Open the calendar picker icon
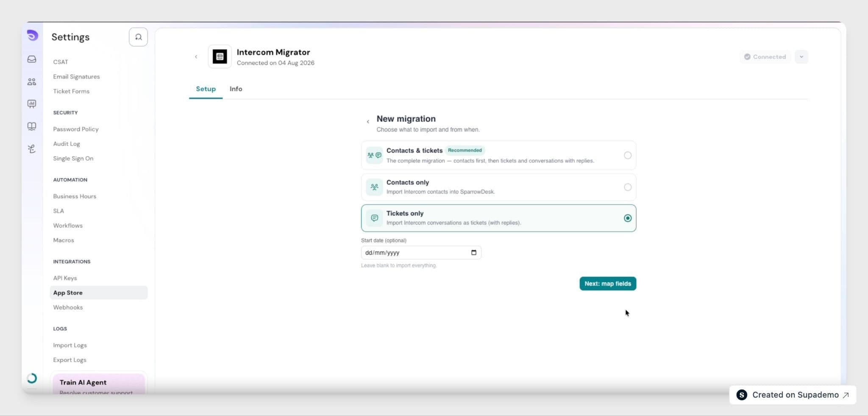 (x=474, y=253)
